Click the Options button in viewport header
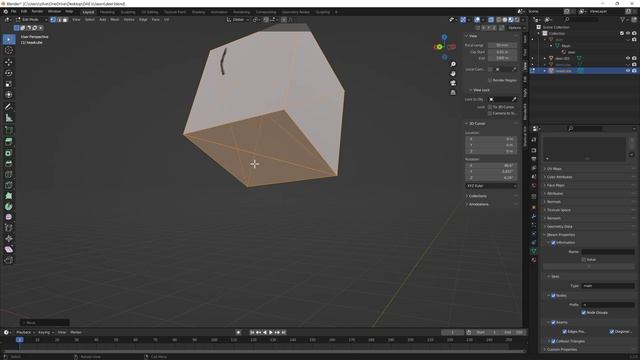This screenshot has height=360, width=640. point(515,28)
